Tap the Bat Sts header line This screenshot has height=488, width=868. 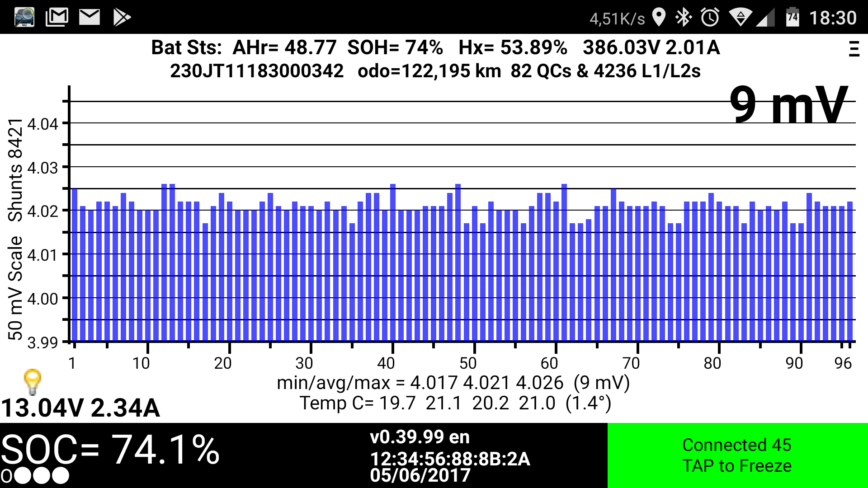coord(435,47)
